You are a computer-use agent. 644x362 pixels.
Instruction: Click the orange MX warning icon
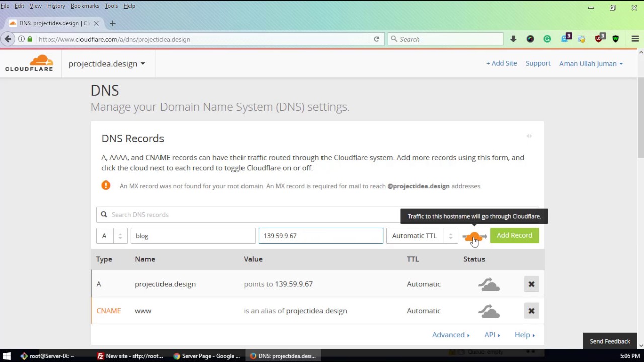pyautogui.click(x=106, y=186)
